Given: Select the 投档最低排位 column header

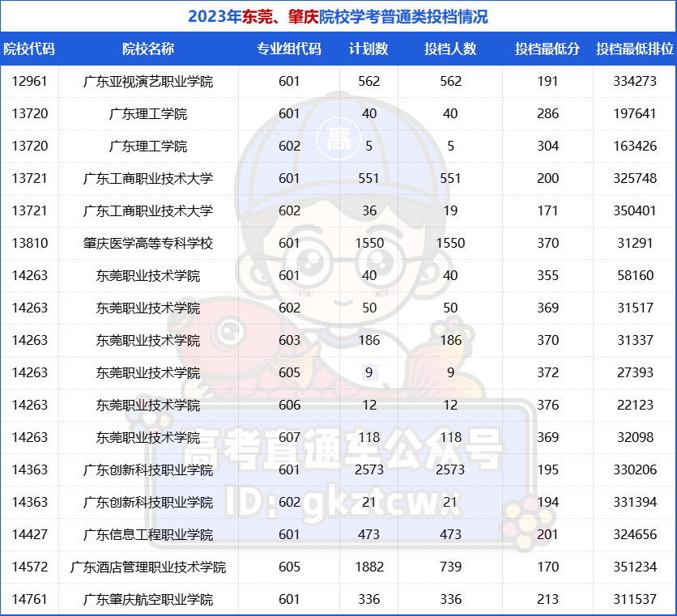Looking at the screenshot, I should tap(635, 49).
